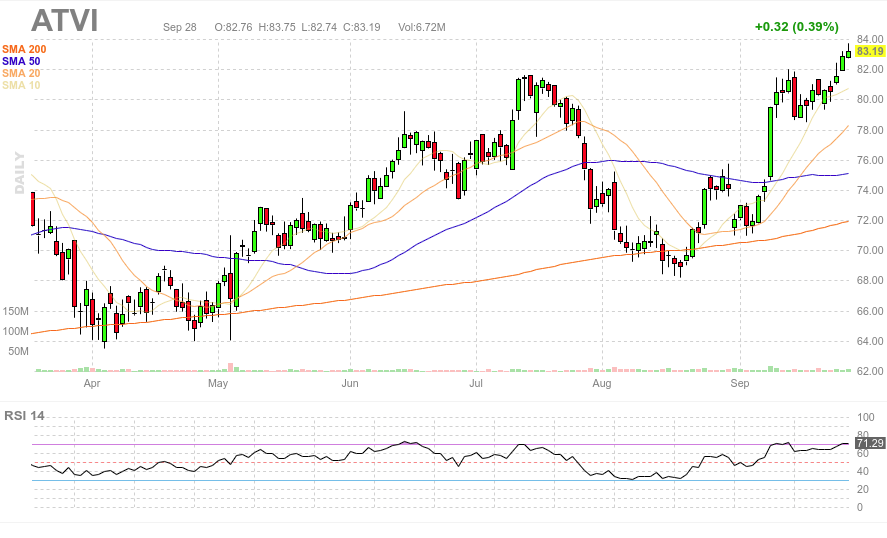887x538 pixels.
Task: Click the May month axis label
Action: [218, 384]
